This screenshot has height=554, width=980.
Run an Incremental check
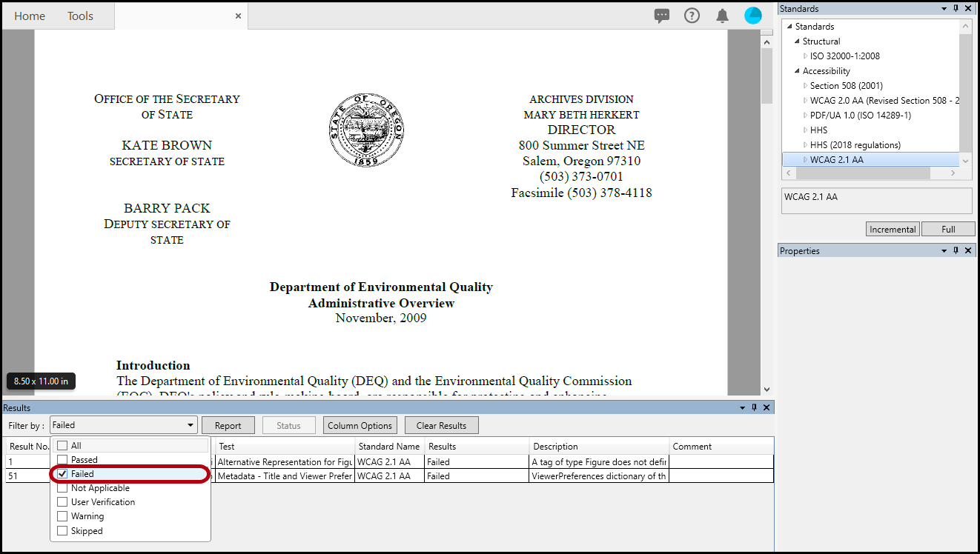(893, 230)
